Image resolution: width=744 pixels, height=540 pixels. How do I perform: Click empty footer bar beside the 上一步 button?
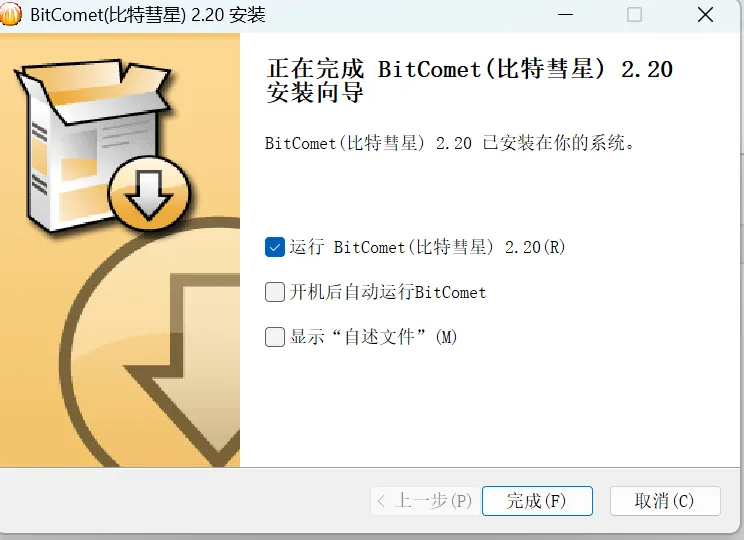pos(185,501)
